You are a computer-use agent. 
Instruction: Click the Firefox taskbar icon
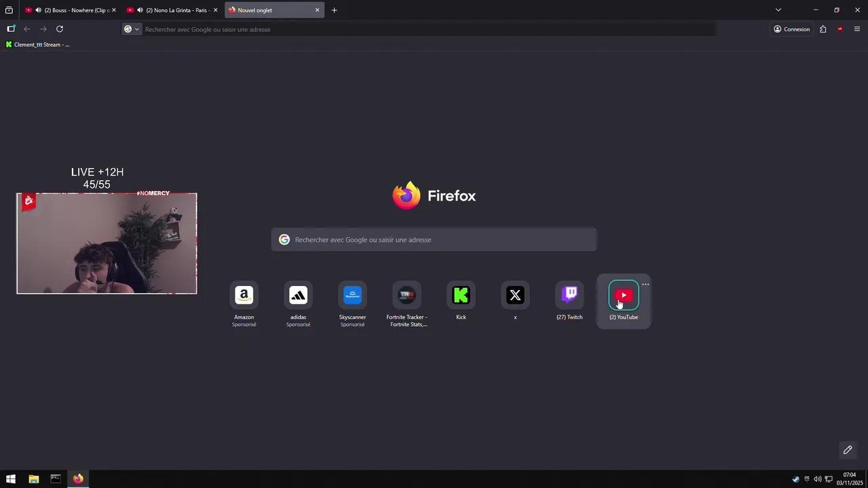point(78,479)
